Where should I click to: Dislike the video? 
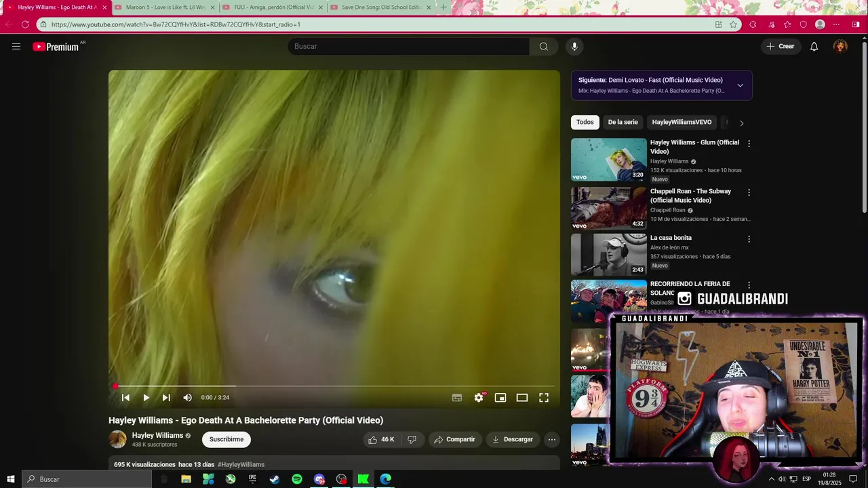click(412, 439)
